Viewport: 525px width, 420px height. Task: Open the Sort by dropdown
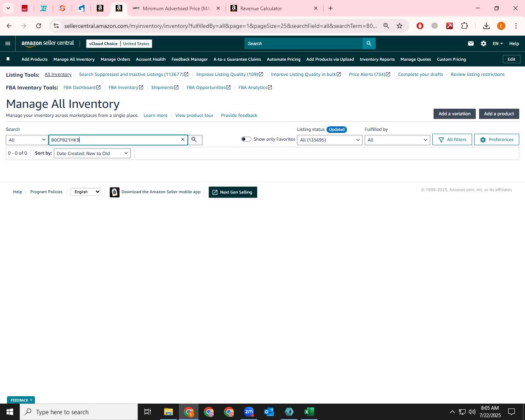point(92,153)
